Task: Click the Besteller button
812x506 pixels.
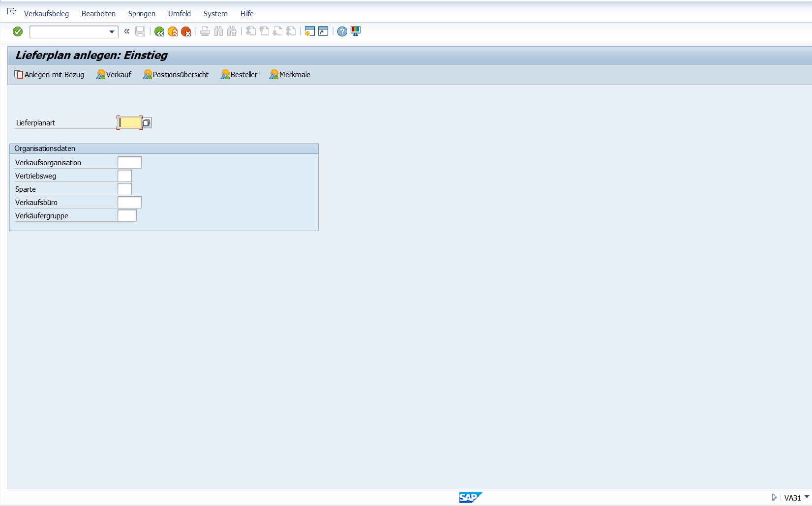Action: pos(239,75)
